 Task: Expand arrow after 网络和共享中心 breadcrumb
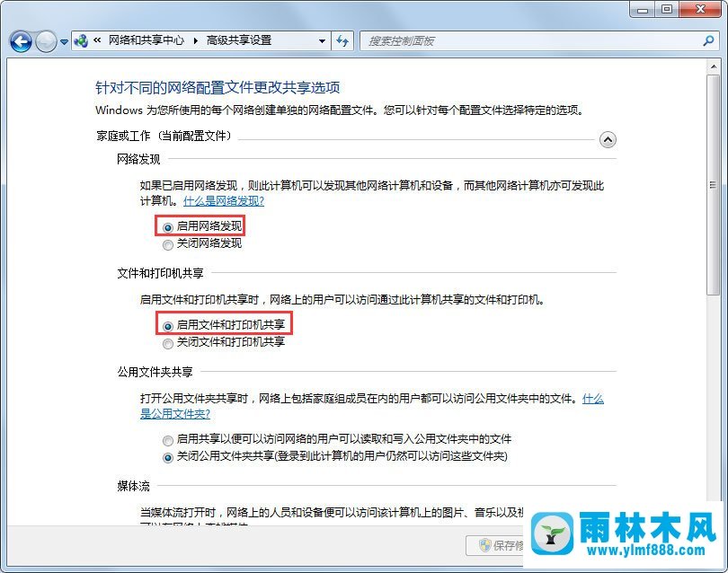195,40
